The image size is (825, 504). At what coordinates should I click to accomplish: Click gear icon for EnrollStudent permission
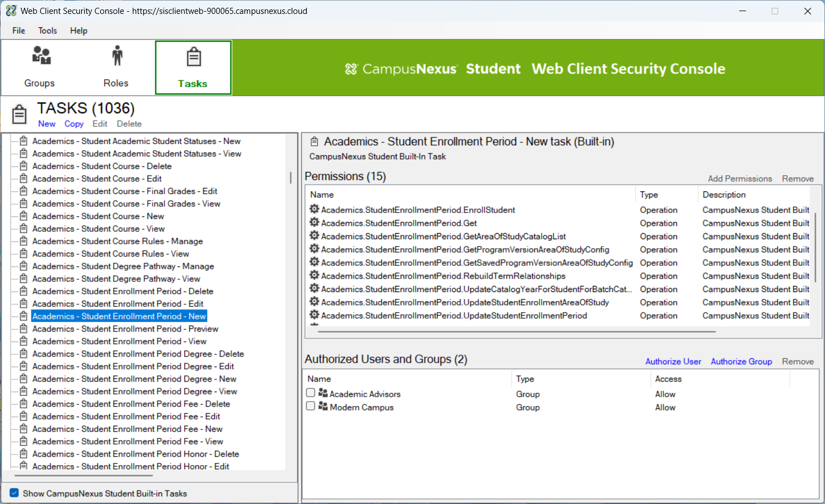(x=315, y=209)
